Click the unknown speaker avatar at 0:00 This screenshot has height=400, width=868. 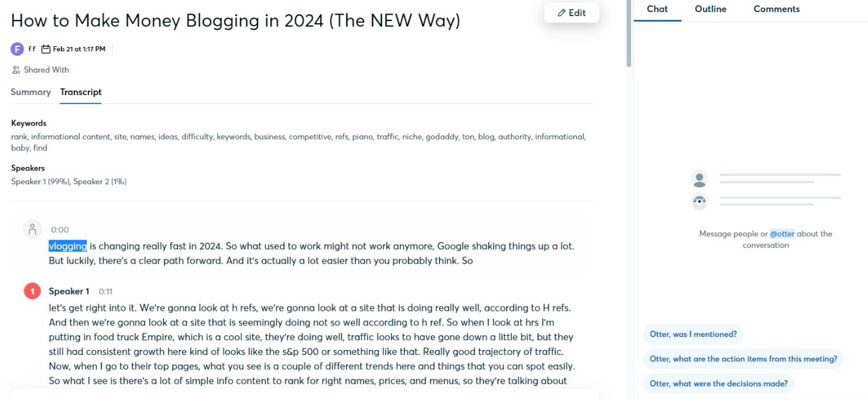tap(33, 229)
